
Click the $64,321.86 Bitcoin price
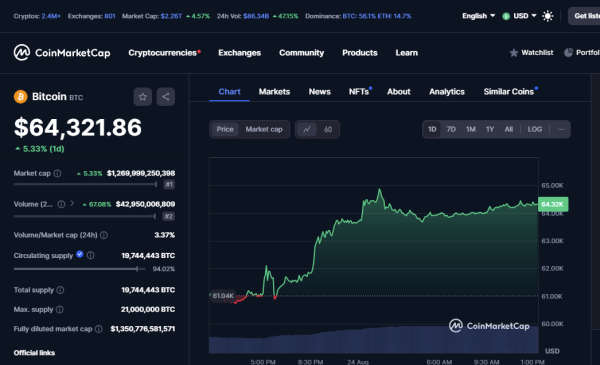78,127
